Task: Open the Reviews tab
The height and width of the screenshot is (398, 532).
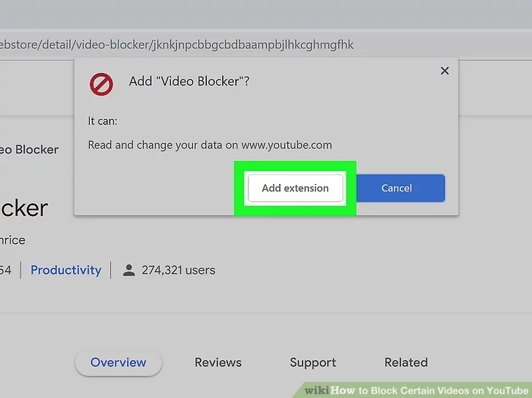Action: pyautogui.click(x=218, y=362)
